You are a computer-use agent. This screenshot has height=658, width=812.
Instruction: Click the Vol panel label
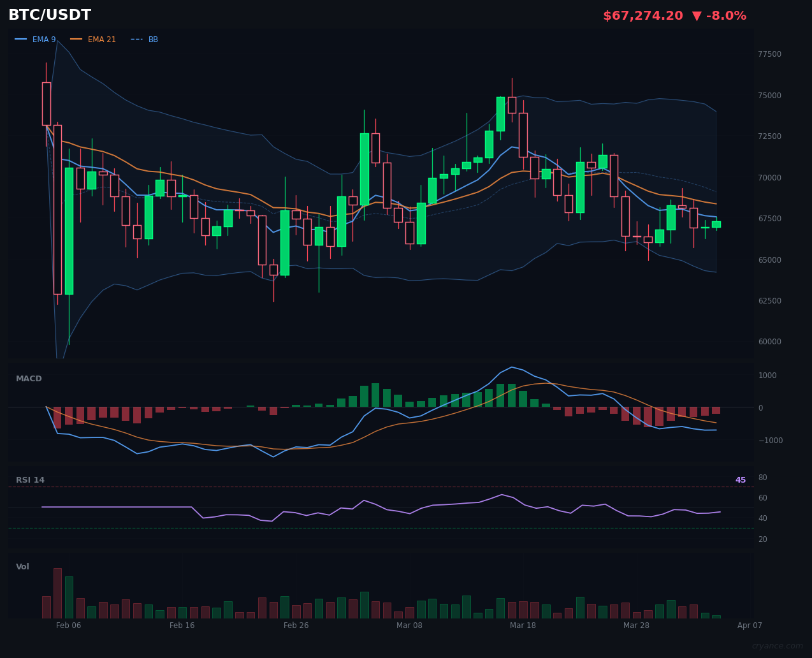[22, 566]
